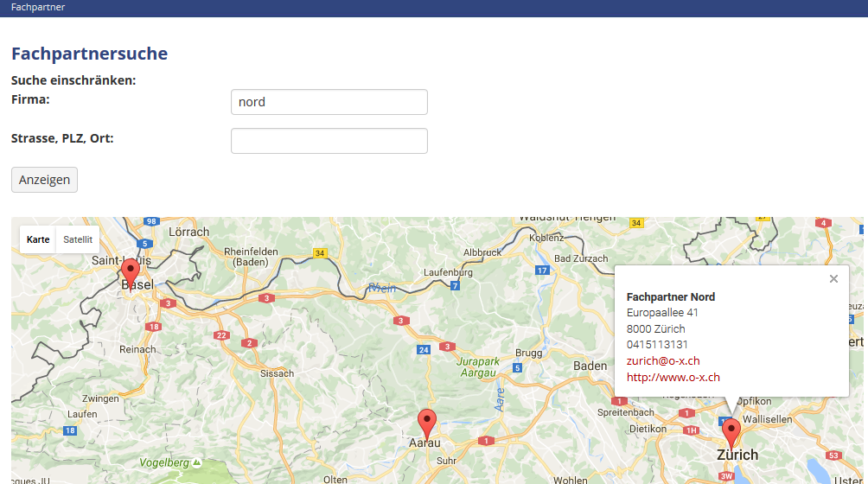This screenshot has height=484, width=868.
Task: Click the phone number 0415113131
Action: pos(657,345)
